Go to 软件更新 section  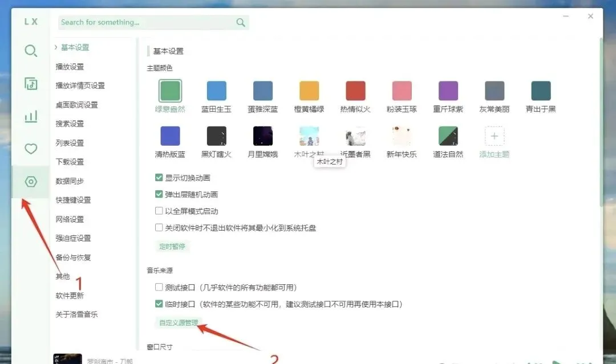70,295
